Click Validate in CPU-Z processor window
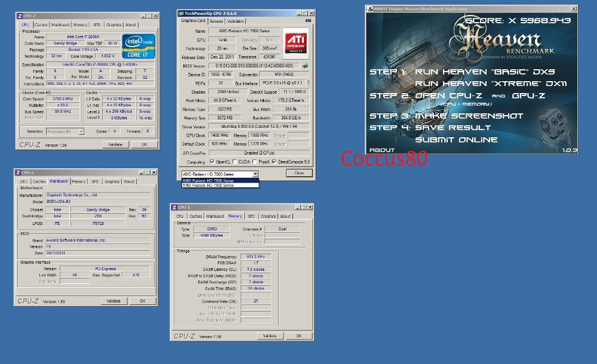The height and width of the screenshot is (364, 597). (x=115, y=144)
